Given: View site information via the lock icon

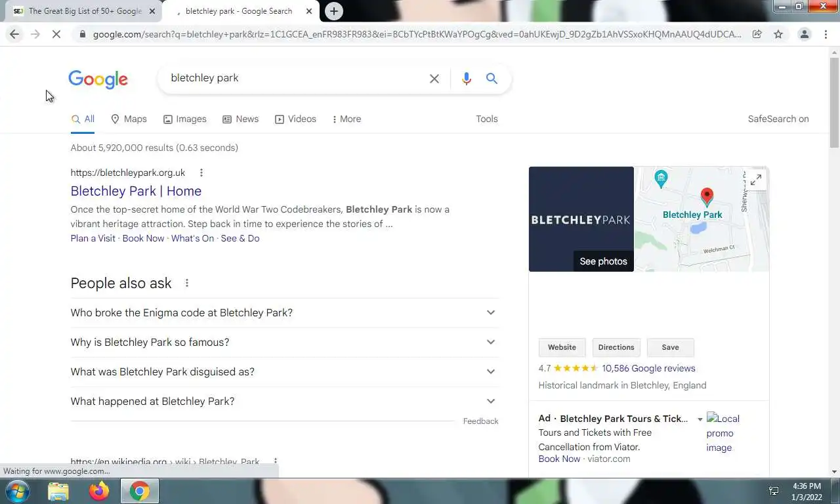Looking at the screenshot, I should click(x=82, y=34).
